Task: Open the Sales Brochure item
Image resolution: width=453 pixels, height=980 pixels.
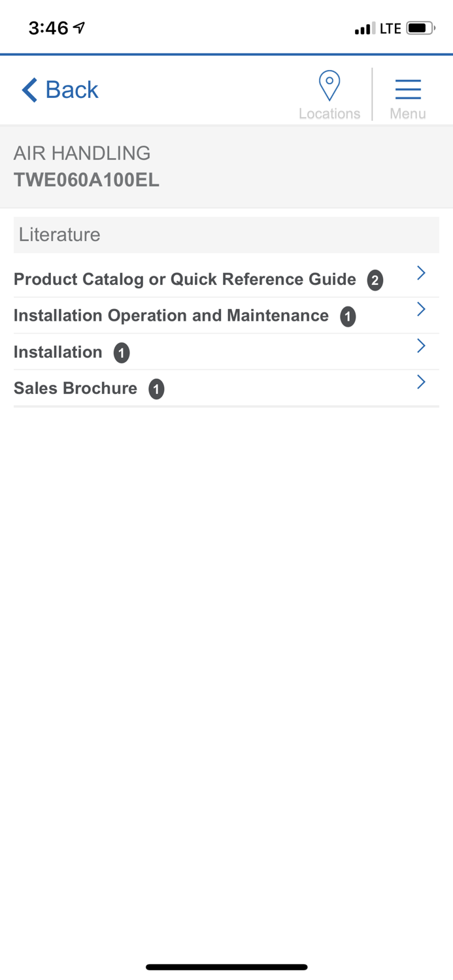Action: tap(75, 388)
